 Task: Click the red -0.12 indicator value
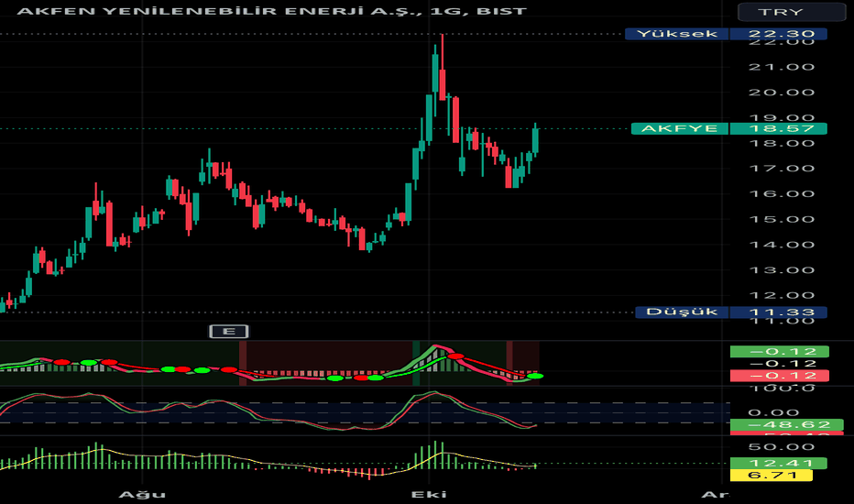[780, 376]
